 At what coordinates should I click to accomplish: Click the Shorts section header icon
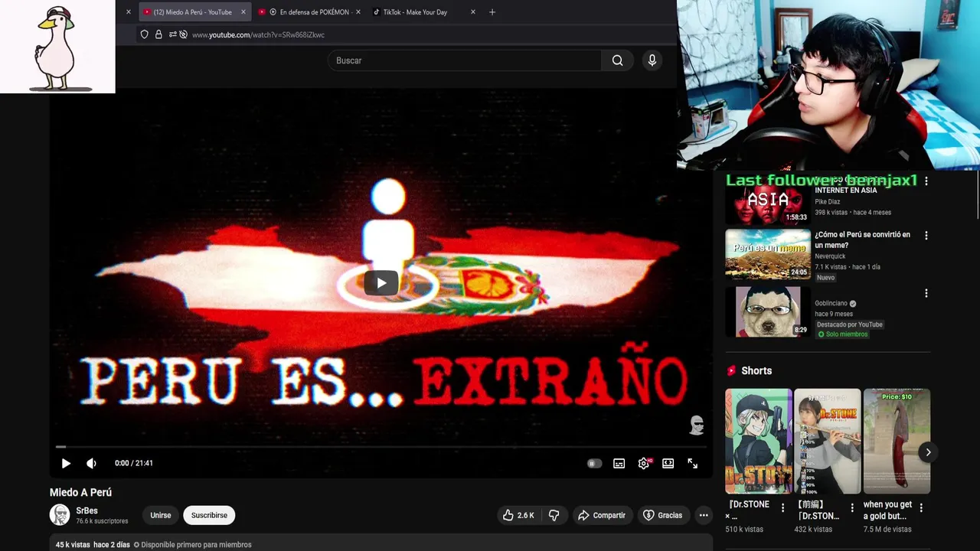[731, 370]
